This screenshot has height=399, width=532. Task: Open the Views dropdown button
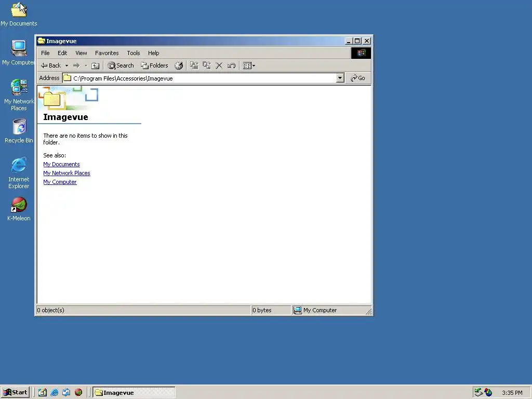point(249,65)
